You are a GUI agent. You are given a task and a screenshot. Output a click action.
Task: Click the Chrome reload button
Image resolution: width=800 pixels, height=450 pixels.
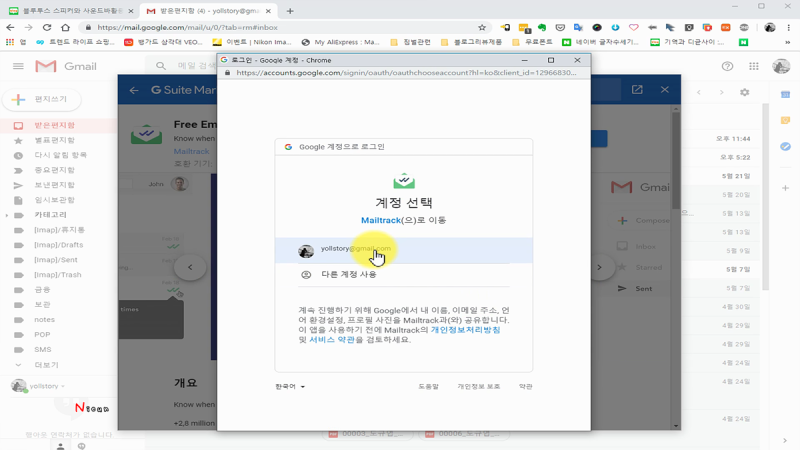(47, 27)
